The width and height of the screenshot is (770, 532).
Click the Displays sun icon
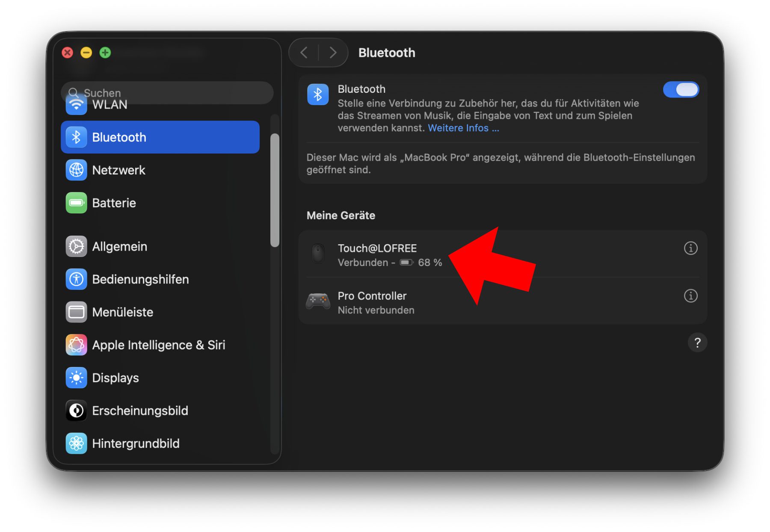tap(76, 378)
